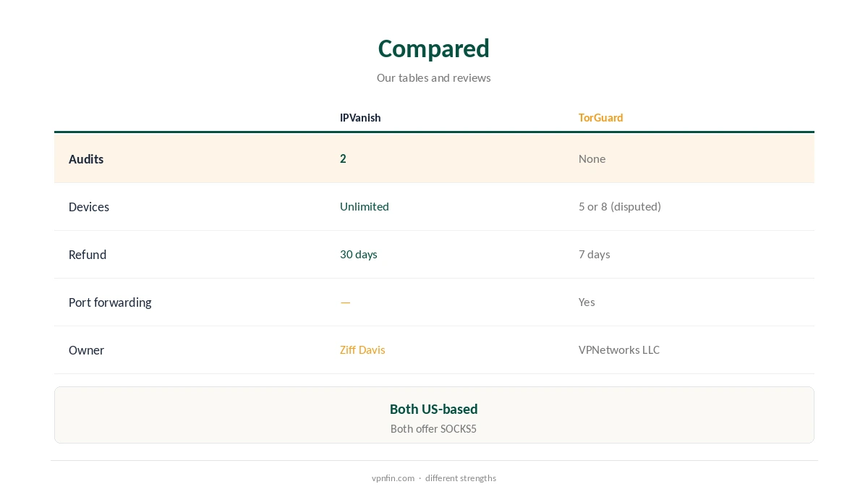Click the dash under IPVanish port forwarding
The image size is (868, 492).
[x=345, y=302]
